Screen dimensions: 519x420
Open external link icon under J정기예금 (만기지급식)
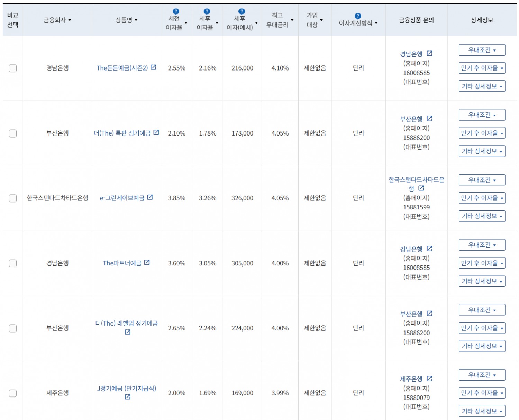tap(128, 397)
